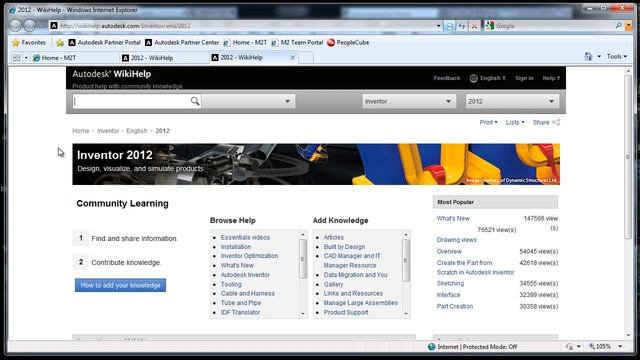Viewport: 640px width, 360px height.
Task: Click in the Google search box
Action: pyautogui.click(x=555, y=26)
